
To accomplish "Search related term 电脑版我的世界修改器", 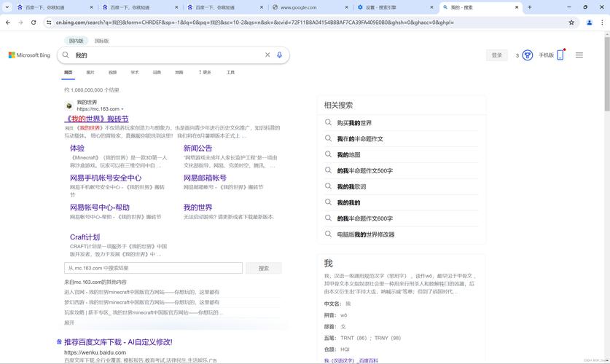I will click(x=366, y=234).
